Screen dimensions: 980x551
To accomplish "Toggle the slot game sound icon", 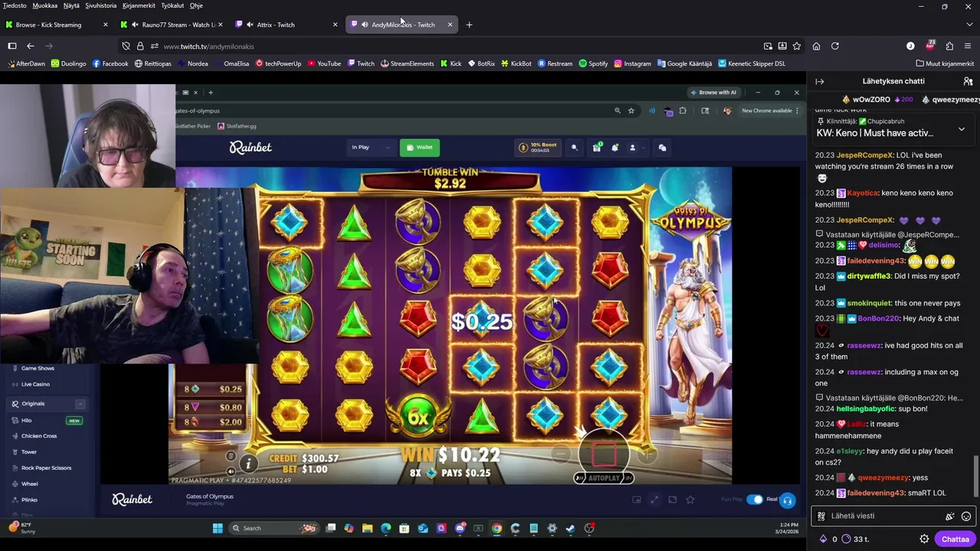I will [230, 471].
